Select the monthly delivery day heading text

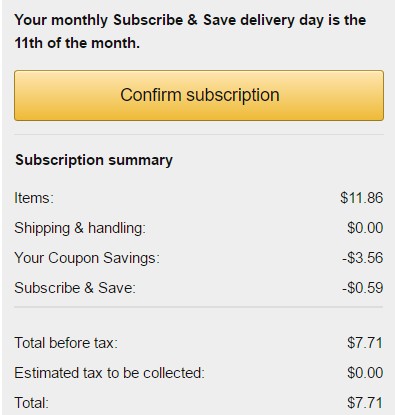pyautogui.click(x=190, y=31)
